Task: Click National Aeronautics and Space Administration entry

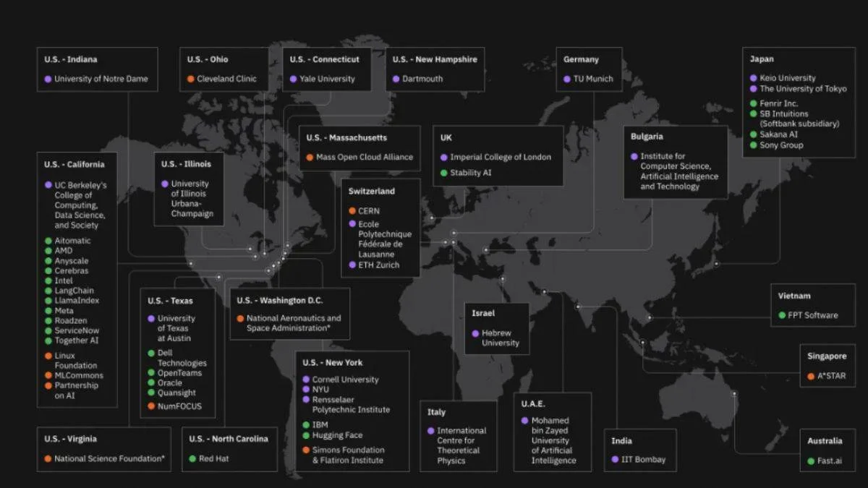Action: coord(289,323)
